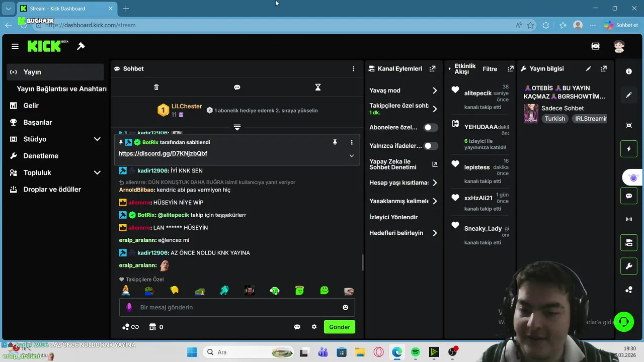This screenshot has width=644, height=362.
Task: Open File Explorer from the taskbar
Action: 360,352
